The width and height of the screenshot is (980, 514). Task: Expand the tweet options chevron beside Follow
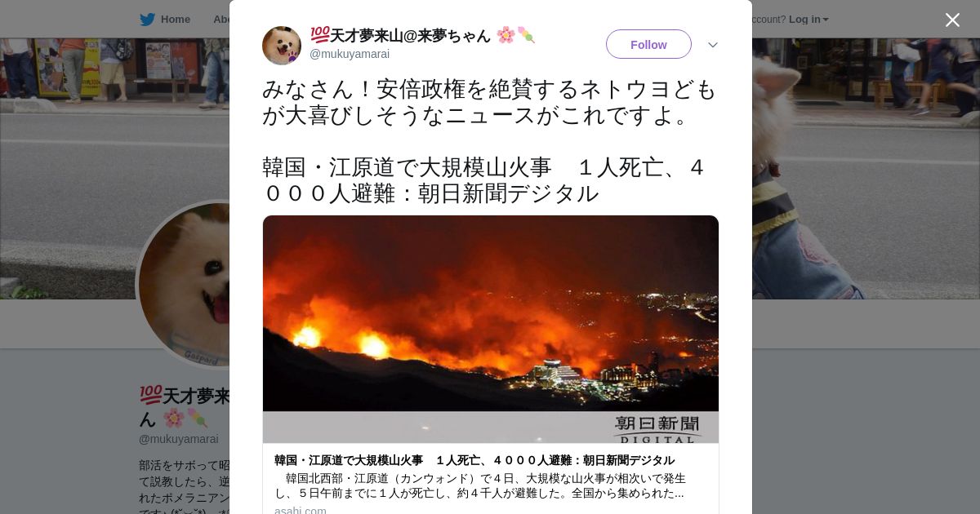[x=713, y=45]
